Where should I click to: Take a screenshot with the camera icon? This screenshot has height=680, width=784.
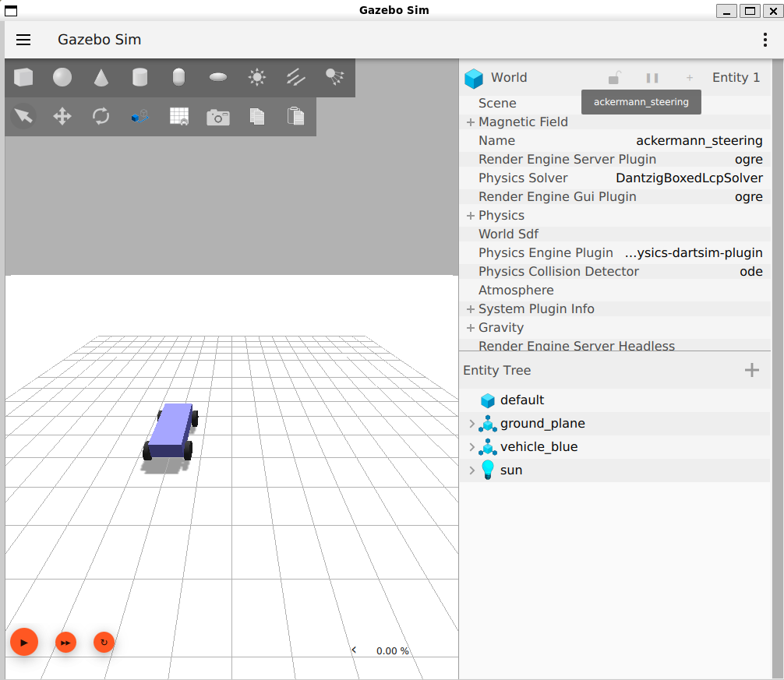coord(218,117)
